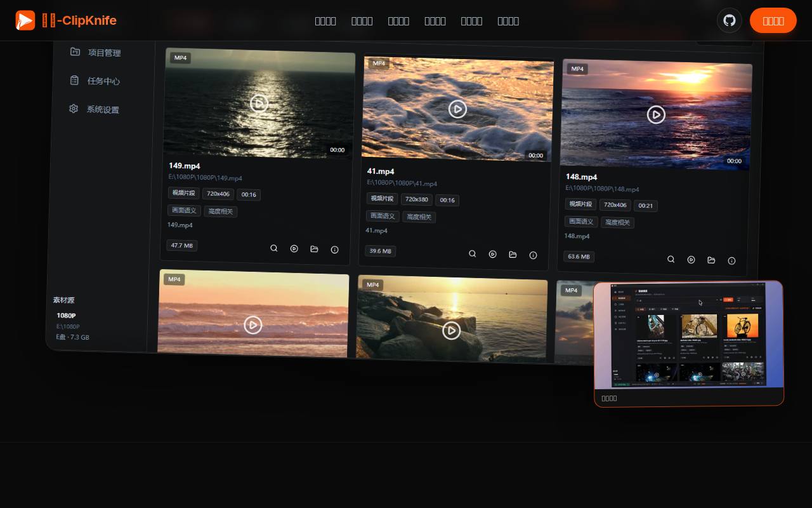Play the 149.mp4 video thumbnail
Viewport: 812px width, 508px height.
pyautogui.click(x=259, y=103)
